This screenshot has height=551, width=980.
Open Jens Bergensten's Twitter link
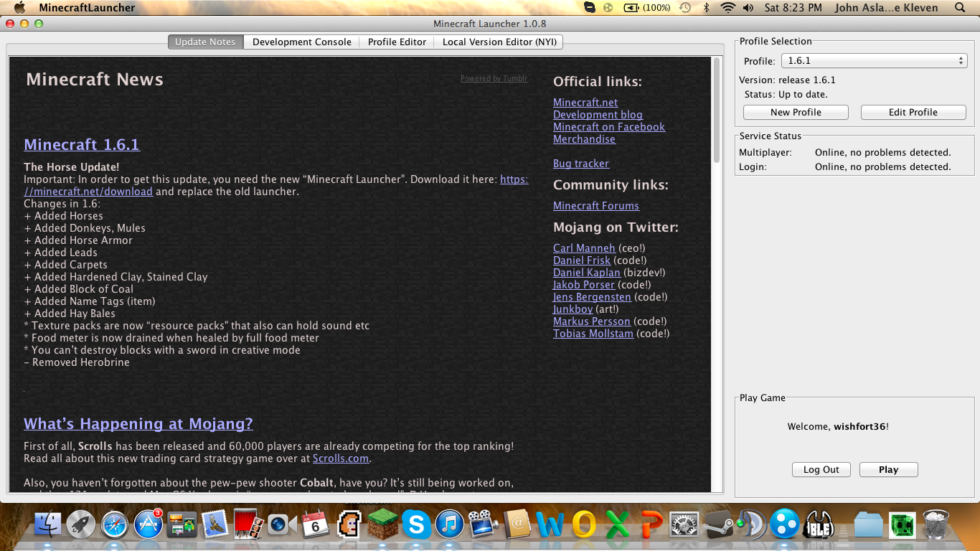click(x=592, y=297)
